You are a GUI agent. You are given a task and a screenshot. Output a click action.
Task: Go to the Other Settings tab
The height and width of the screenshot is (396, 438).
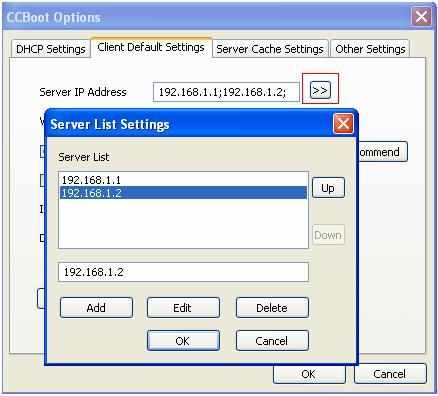point(370,49)
